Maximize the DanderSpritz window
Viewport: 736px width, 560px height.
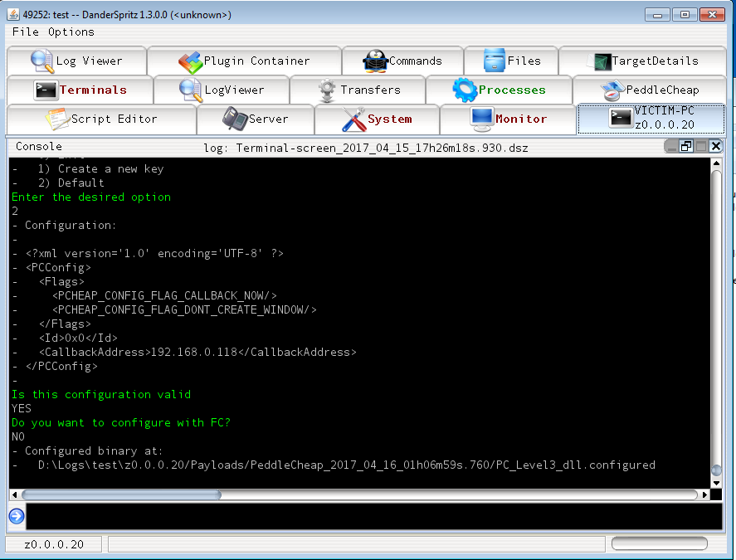click(x=685, y=15)
